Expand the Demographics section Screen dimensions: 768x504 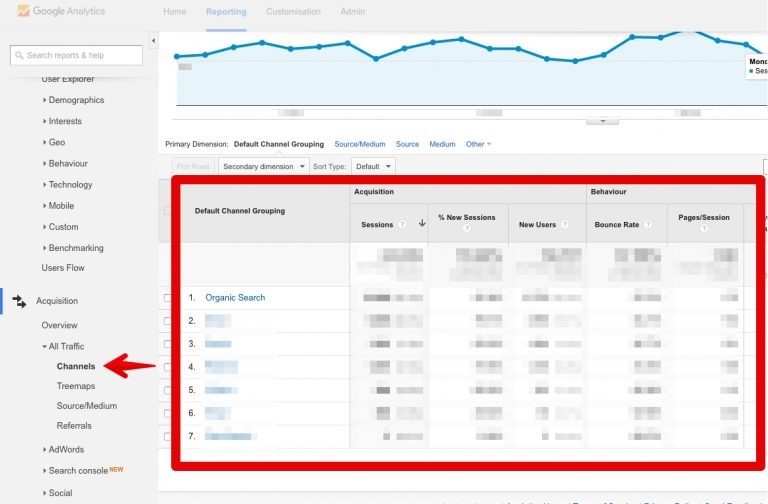[x=73, y=100]
